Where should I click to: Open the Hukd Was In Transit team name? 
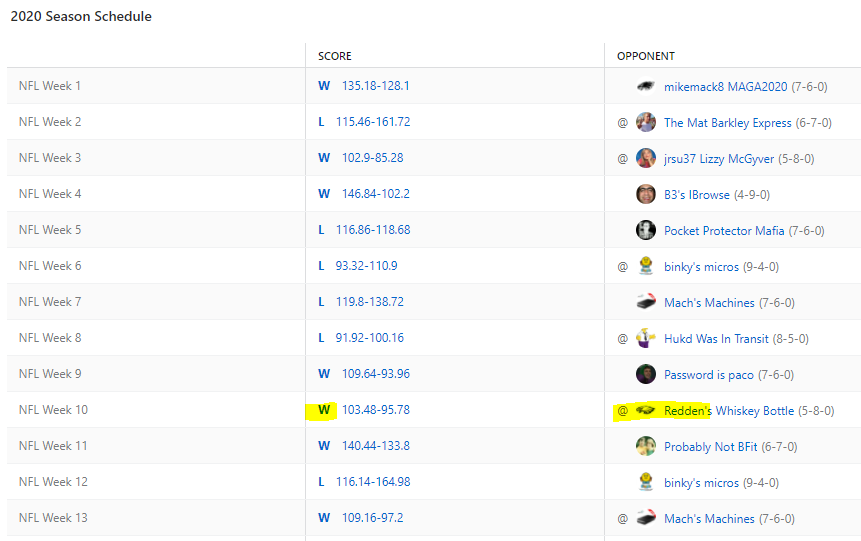coord(716,339)
